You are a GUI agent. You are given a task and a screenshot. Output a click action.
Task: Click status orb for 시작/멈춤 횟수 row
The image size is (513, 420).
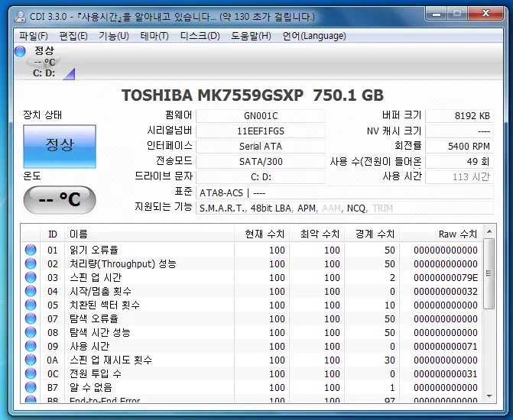(31, 291)
